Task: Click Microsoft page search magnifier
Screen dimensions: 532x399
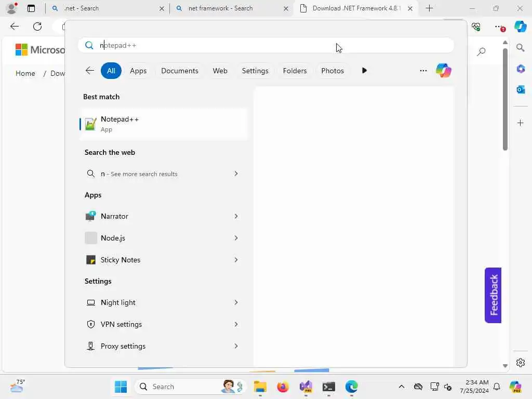Action: [481, 52]
